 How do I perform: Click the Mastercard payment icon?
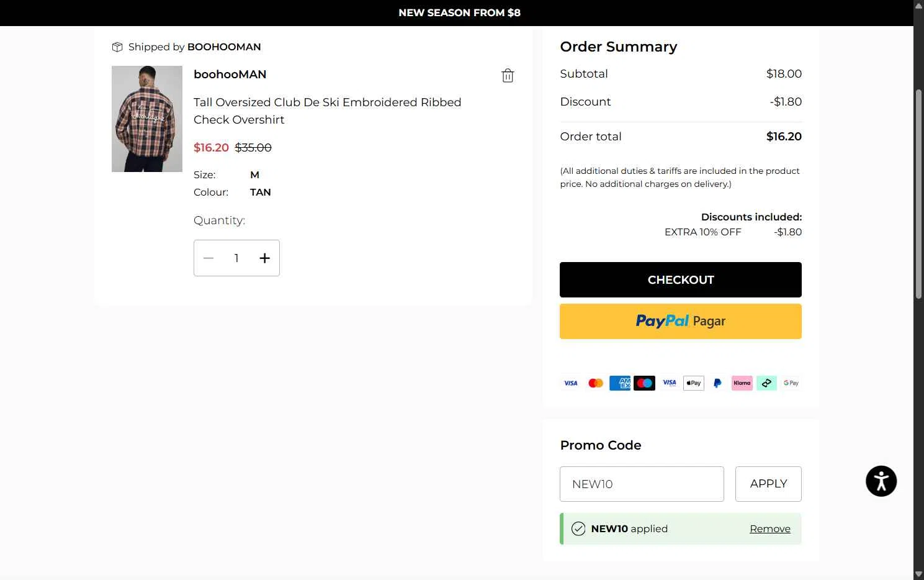[595, 383]
